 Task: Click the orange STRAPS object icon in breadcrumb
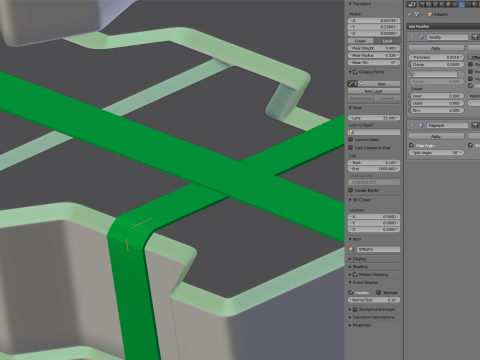click(x=430, y=15)
